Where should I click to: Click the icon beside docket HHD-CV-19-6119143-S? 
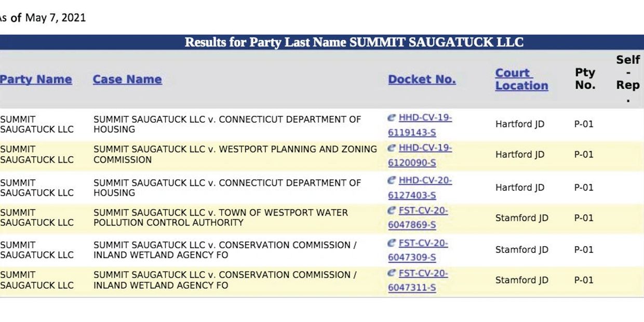tap(392, 118)
